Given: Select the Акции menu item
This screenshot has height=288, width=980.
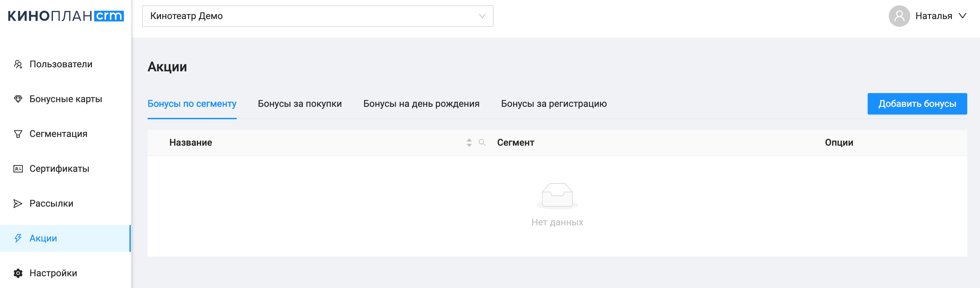Looking at the screenshot, I should 65,239.
